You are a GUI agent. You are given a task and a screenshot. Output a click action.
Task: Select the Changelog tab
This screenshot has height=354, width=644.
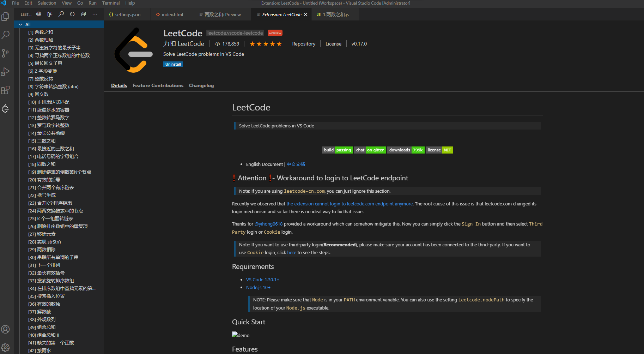point(201,85)
